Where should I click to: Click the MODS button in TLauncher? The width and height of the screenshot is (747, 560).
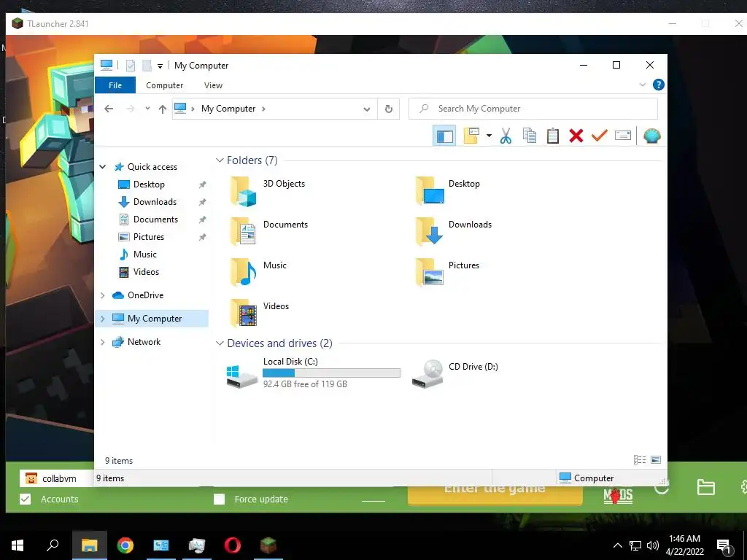tap(618, 496)
